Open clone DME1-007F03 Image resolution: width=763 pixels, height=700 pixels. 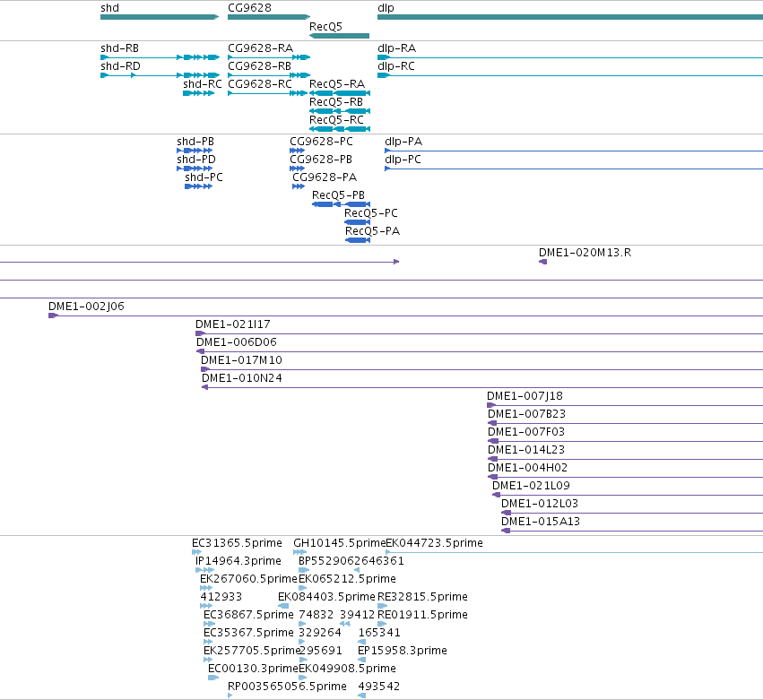coord(526,432)
